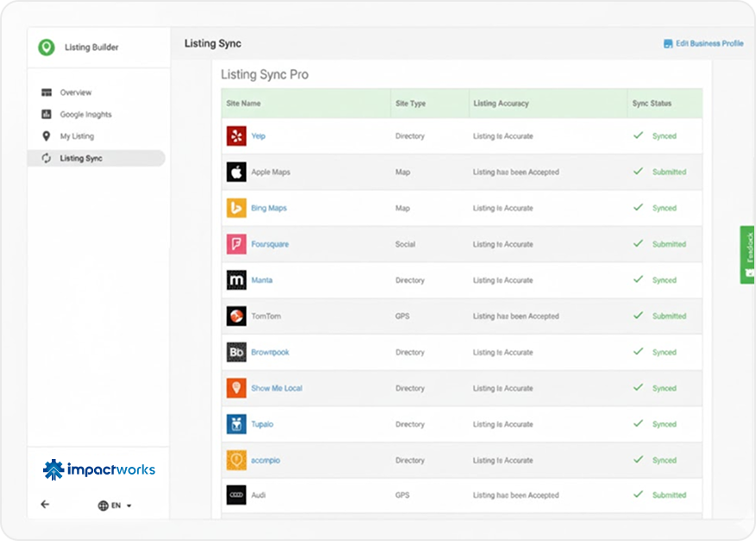
Task: Select the Bing Maps logo icon
Action: pos(236,208)
